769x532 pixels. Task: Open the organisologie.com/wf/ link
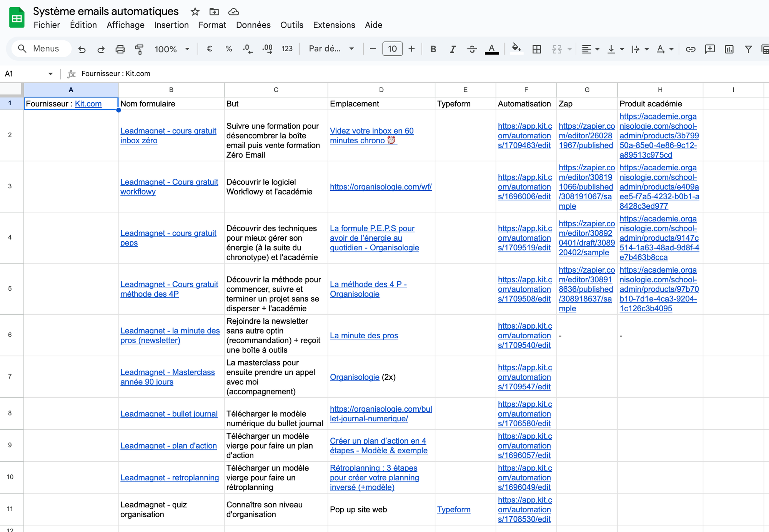(x=381, y=187)
